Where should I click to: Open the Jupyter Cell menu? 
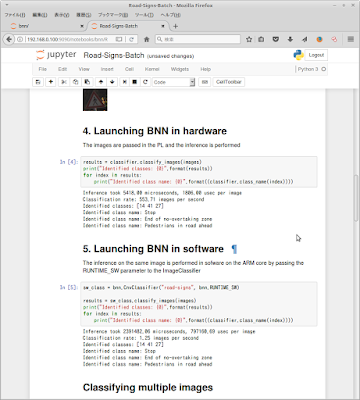tap(129, 69)
